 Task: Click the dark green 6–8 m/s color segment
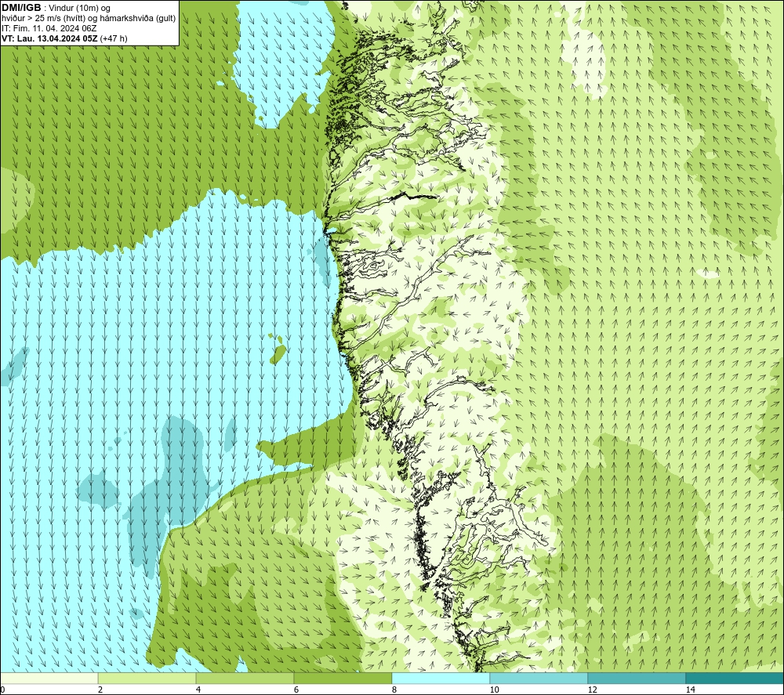tap(343, 678)
